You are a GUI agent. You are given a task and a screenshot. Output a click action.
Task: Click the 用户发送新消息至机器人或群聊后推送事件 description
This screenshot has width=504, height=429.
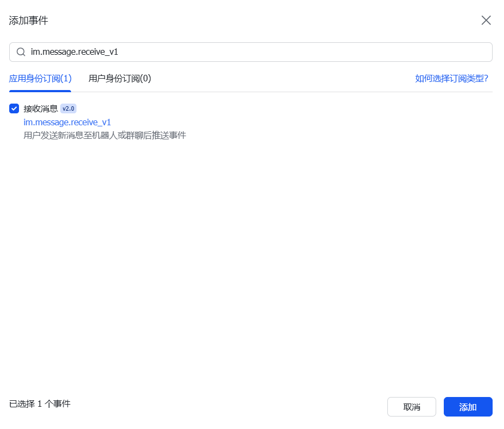[105, 135]
